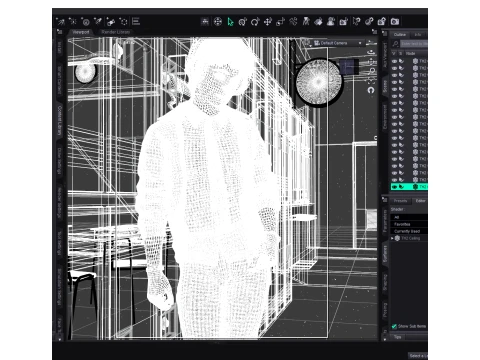Toggle the Show Sub Items checkbox

pos(394,326)
